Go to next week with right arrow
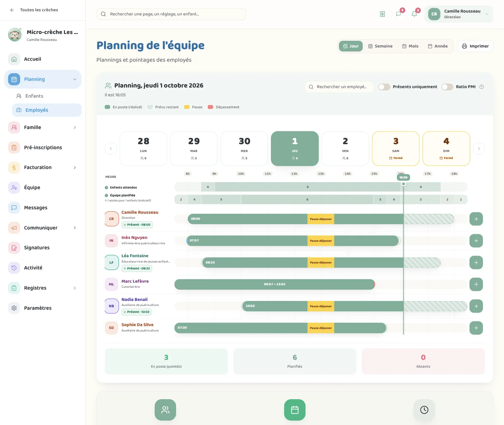The height and width of the screenshot is (425, 504). (x=479, y=149)
